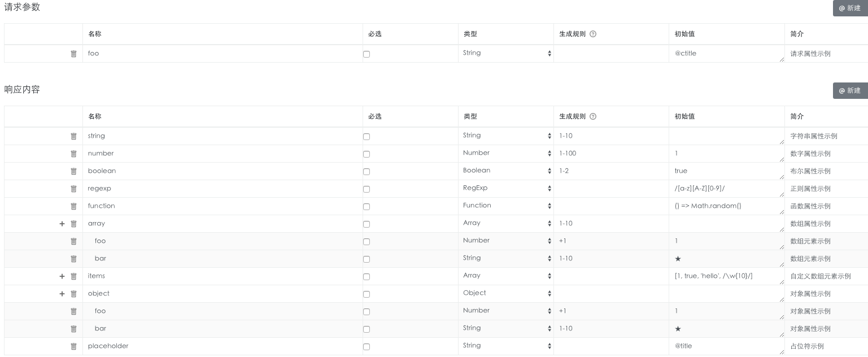Open RegExp type dropdown
The width and height of the screenshot is (868, 357).
click(x=506, y=188)
